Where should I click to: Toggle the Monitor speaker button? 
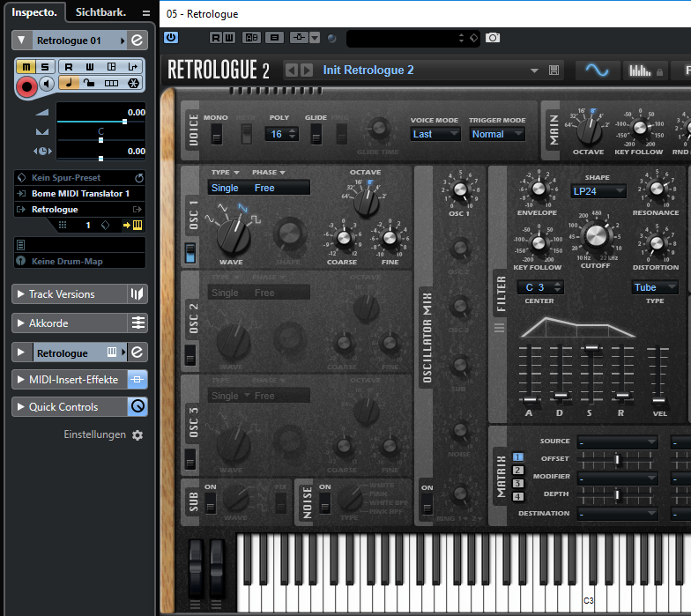(x=47, y=83)
